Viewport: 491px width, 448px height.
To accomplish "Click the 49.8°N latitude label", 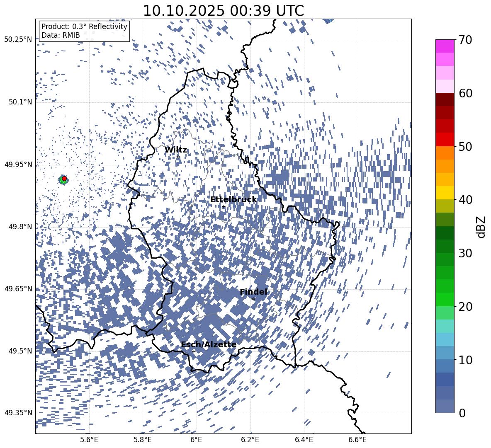I will [21, 227].
